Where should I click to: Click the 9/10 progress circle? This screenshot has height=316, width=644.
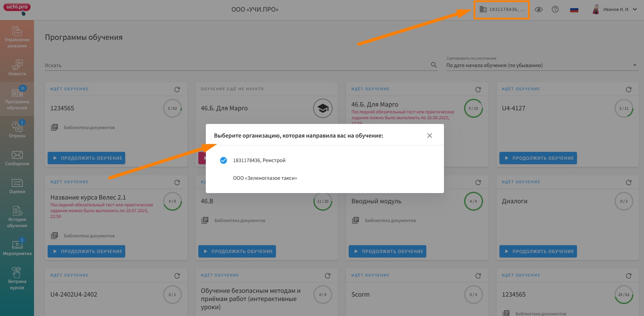473,108
